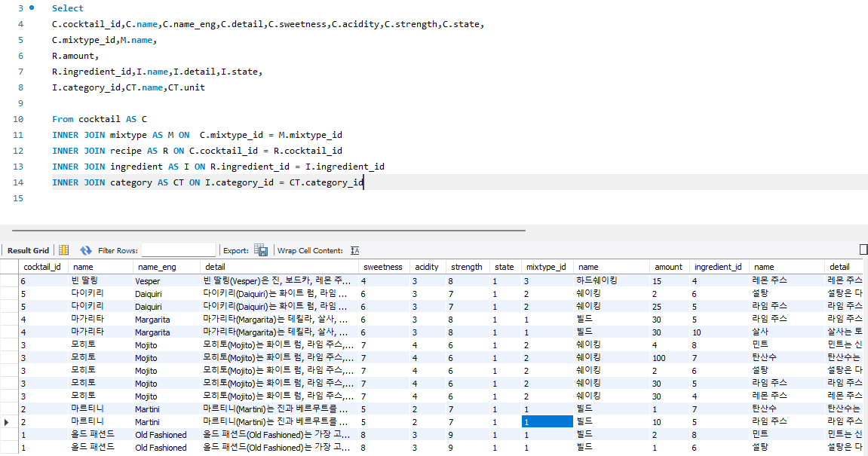Click the 'INNER JOIN mixtype' line
The image size is (868, 456).
197,135
